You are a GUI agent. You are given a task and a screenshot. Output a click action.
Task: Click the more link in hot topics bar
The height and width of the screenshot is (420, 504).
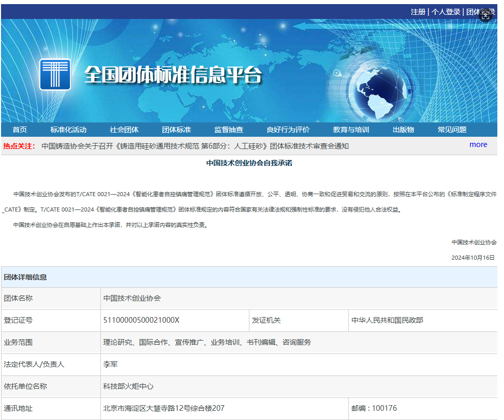478,144
